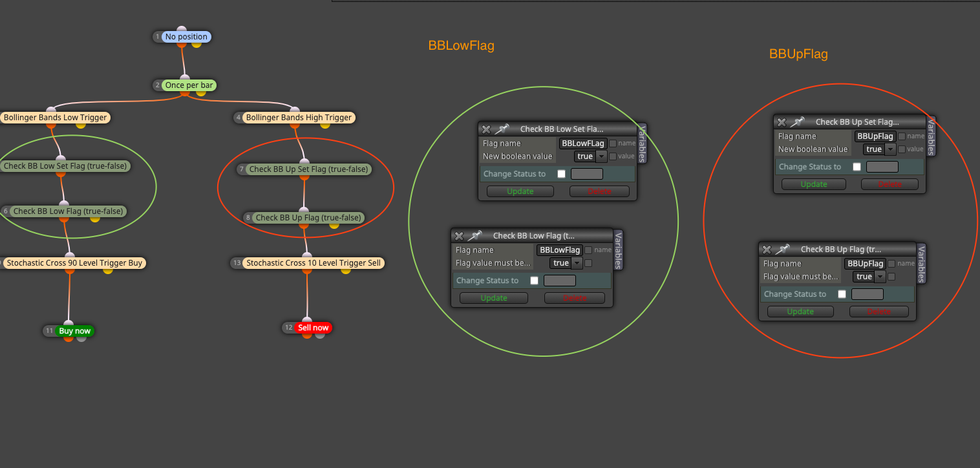Tick 'value' checkbox in Check BB Up Set Flag panel

[x=902, y=149]
